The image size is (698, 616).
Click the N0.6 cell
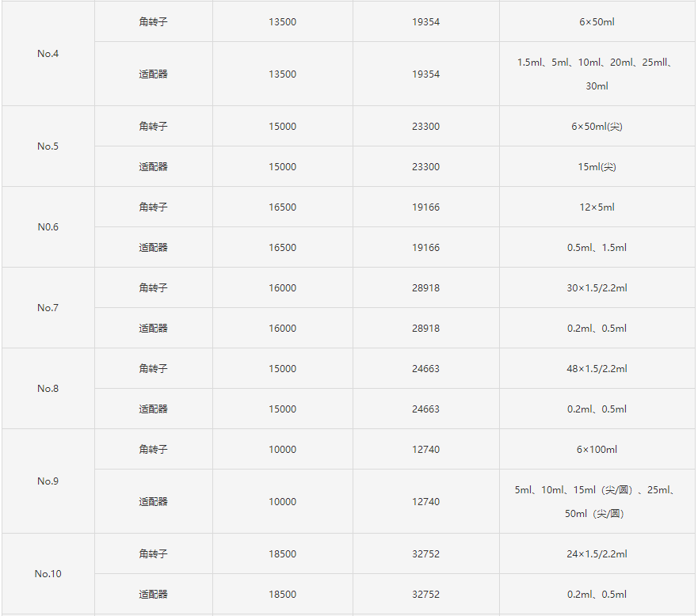click(x=48, y=227)
